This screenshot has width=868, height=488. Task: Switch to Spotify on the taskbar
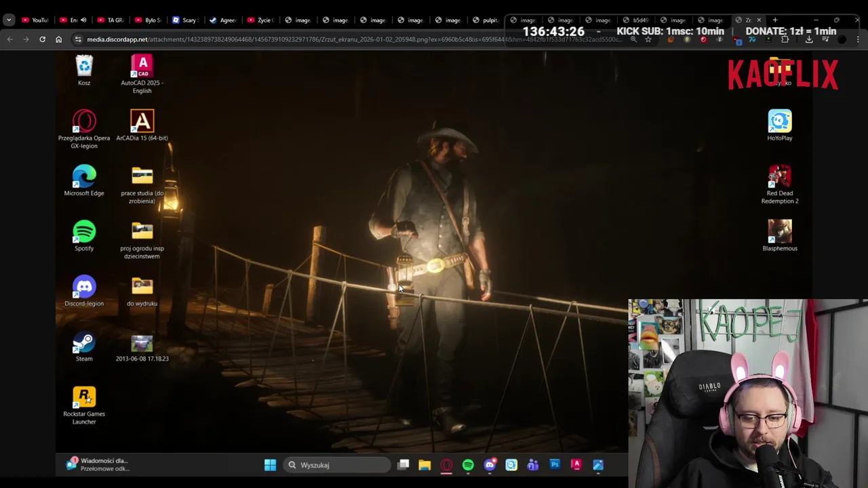(x=468, y=465)
